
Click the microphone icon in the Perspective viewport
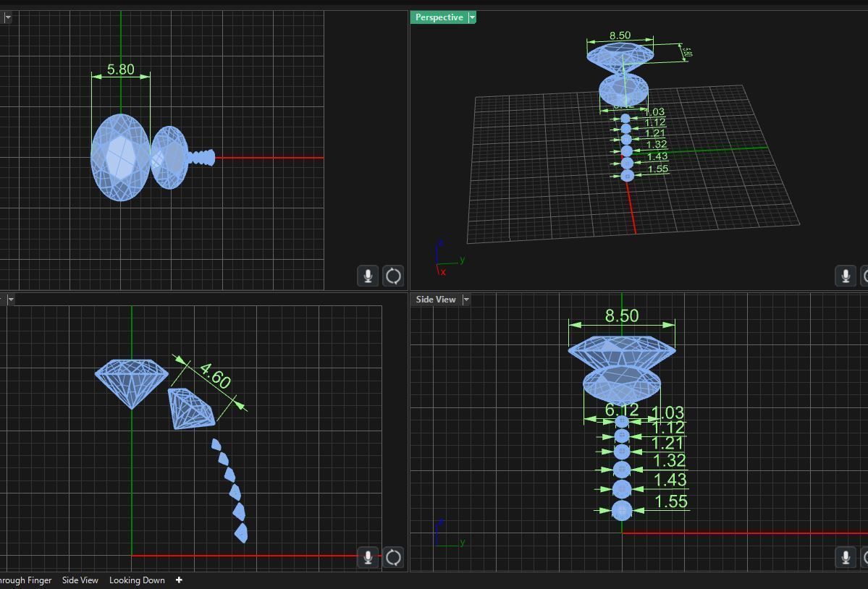coord(846,276)
